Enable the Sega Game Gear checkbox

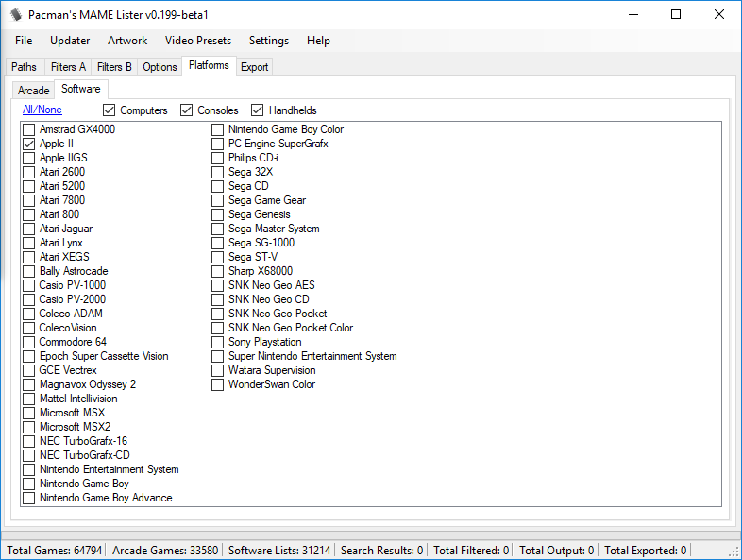[218, 200]
